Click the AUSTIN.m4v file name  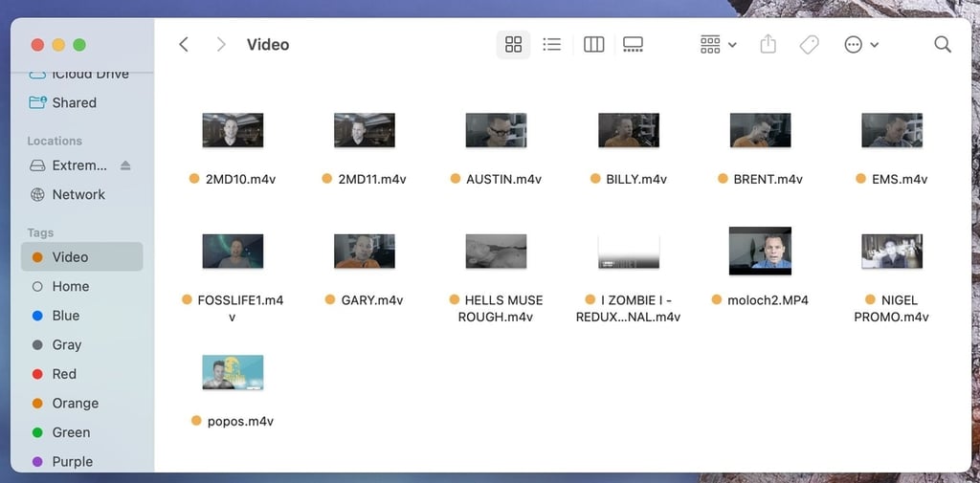503,179
